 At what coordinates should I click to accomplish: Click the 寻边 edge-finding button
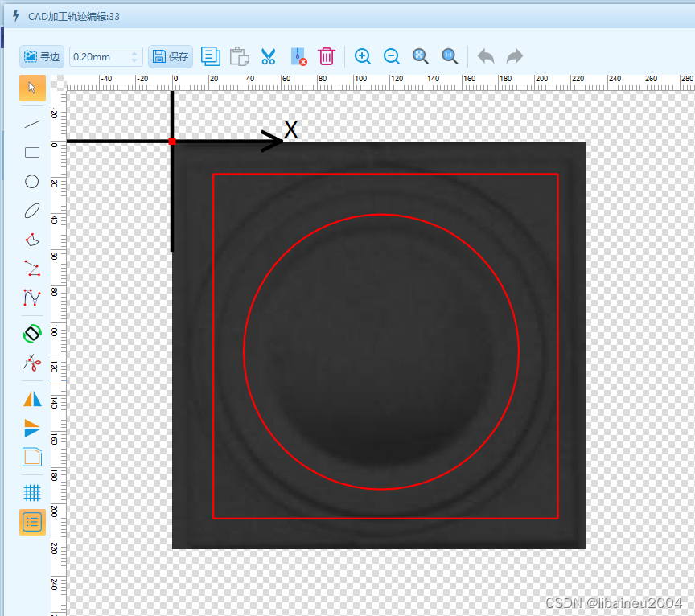42,56
